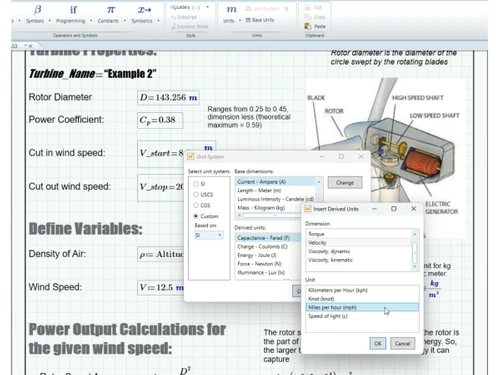Select Viscosity, dynamic dimension
Screen dimensions: 500x375
tap(359, 251)
